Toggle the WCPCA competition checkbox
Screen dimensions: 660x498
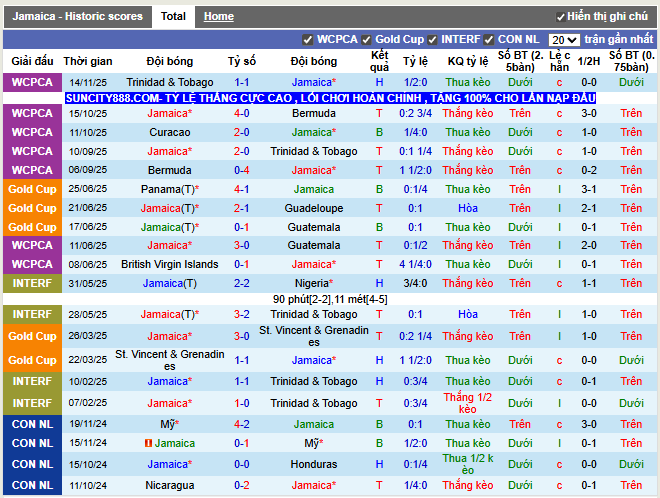point(308,40)
